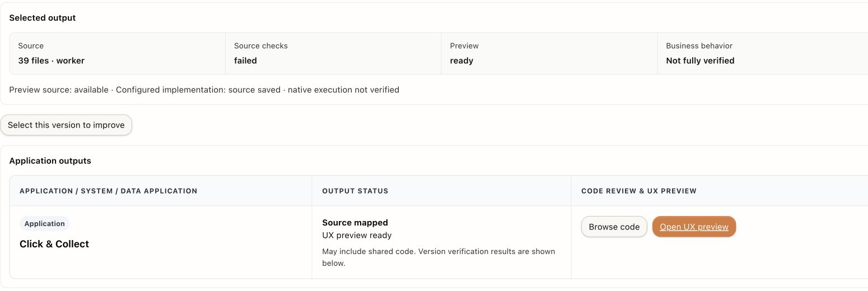This screenshot has width=868, height=291.
Task: Click the ready value under Preview
Action: tap(461, 60)
